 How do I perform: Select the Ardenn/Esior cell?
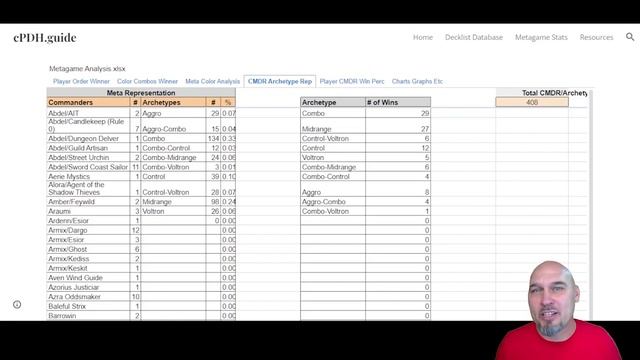coord(88,220)
